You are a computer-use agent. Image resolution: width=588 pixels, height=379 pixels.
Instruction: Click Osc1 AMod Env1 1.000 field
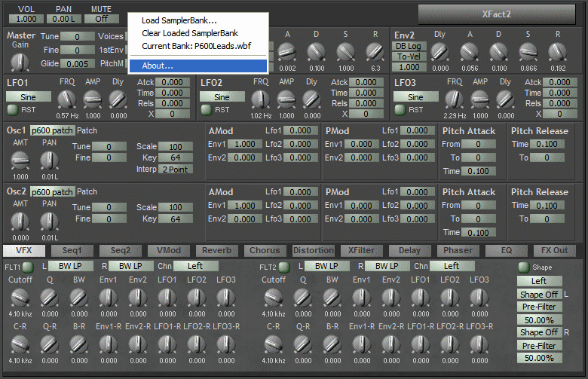click(244, 145)
